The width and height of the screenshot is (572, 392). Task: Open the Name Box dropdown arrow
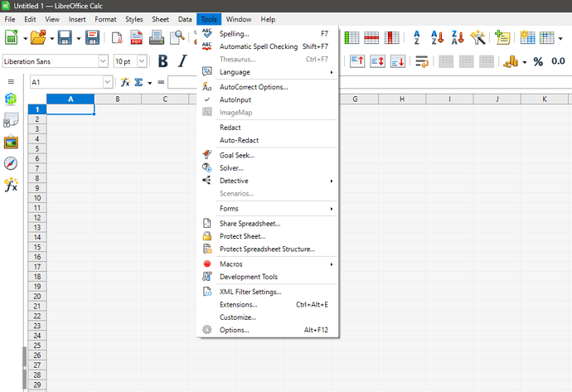click(107, 82)
